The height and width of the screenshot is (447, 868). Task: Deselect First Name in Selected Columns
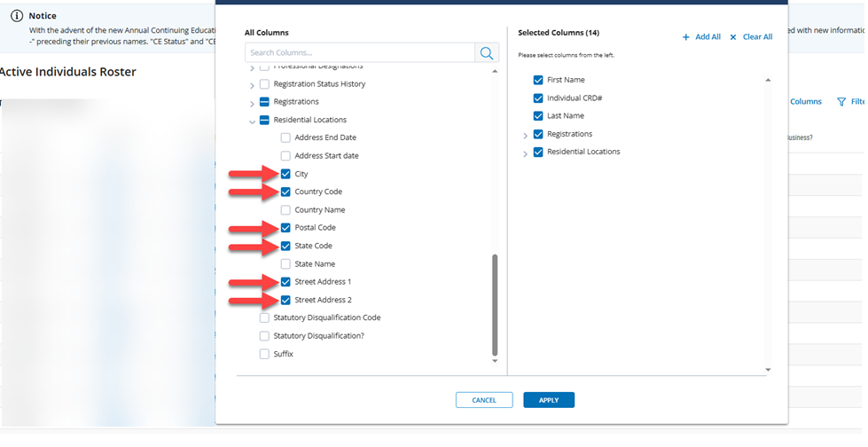(x=538, y=80)
